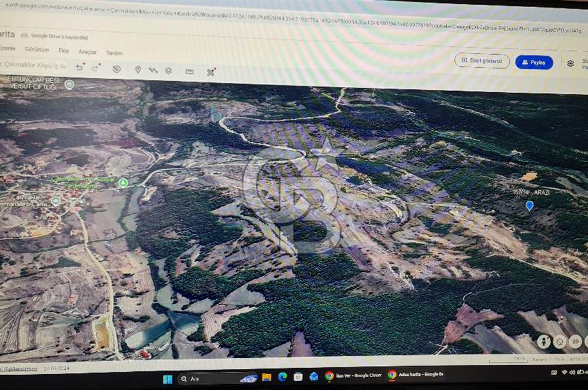Open the Görünüm menu
Screen dimensions: 588x390
click(36, 50)
